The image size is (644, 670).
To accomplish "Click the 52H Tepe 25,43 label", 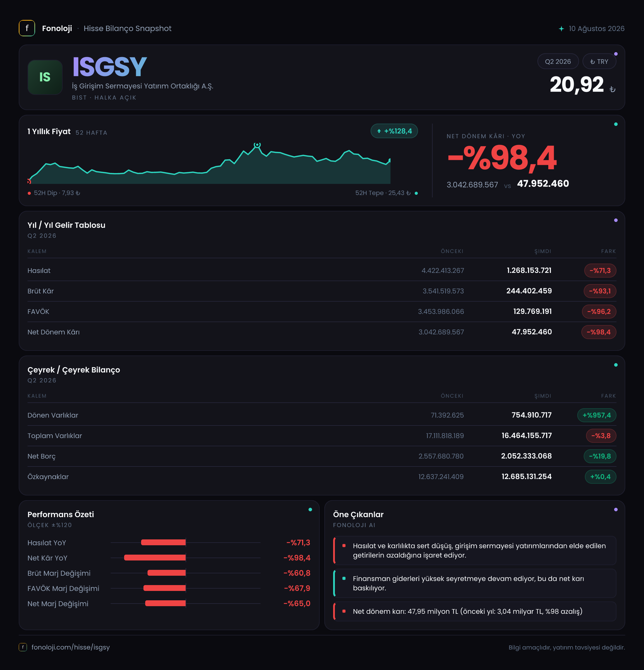I will tap(383, 193).
